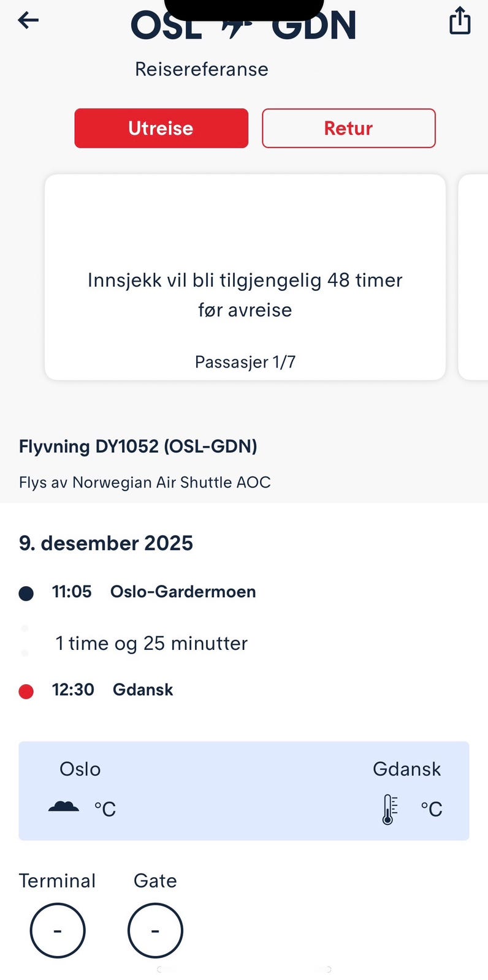Tap the Terminal circle indicator
Image resolution: width=488 pixels, height=980 pixels.
pyautogui.click(x=58, y=930)
